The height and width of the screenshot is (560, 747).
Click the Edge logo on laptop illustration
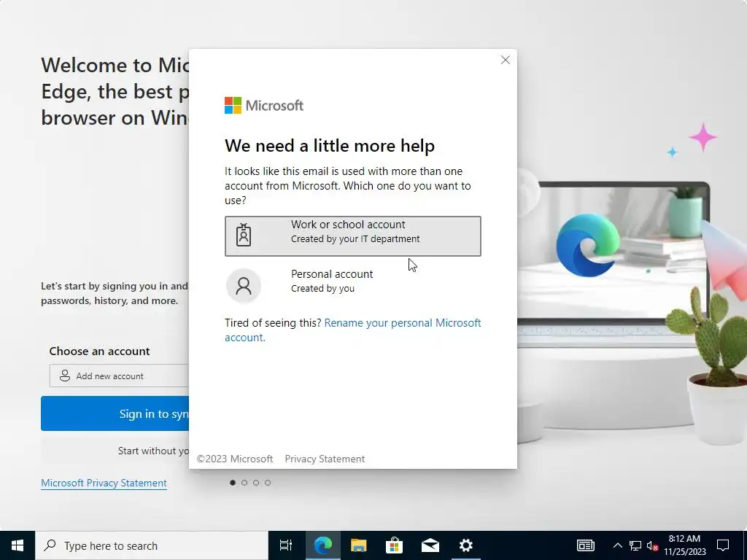tap(588, 245)
